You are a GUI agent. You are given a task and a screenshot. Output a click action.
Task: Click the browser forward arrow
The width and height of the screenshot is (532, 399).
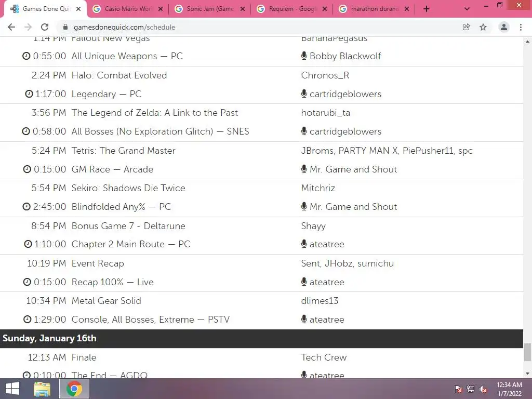point(28,27)
